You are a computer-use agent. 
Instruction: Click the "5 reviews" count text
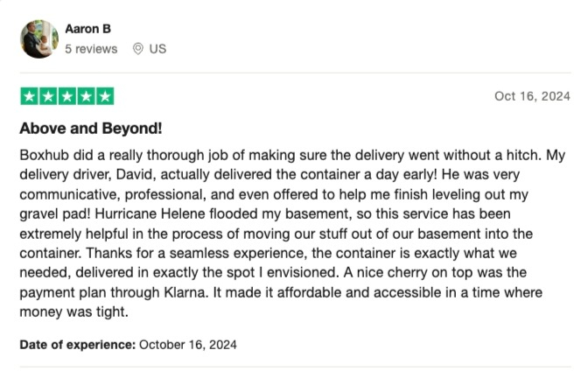(x=91, y=49)
